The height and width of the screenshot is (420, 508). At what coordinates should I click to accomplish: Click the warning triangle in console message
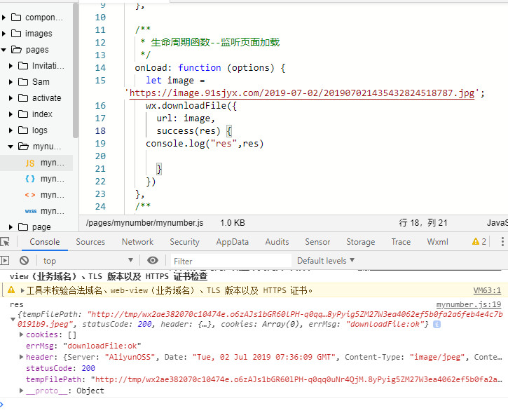pos(11,290)
